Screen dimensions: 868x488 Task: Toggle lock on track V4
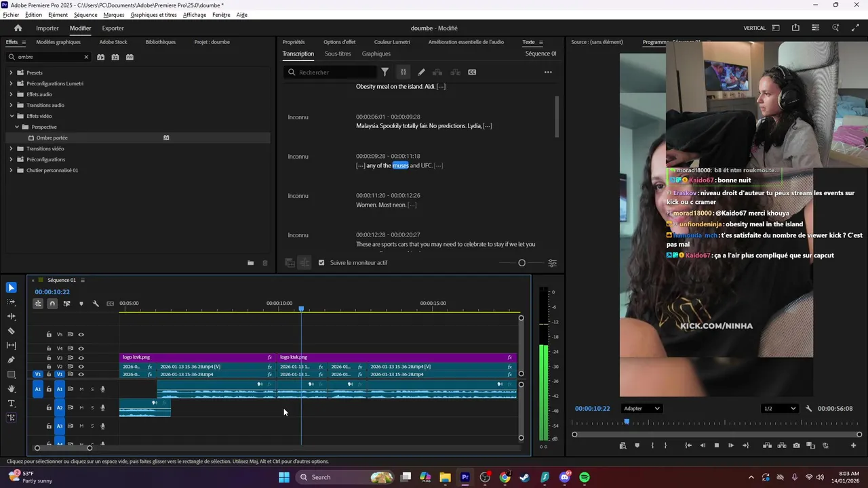(x=49, y=348)
